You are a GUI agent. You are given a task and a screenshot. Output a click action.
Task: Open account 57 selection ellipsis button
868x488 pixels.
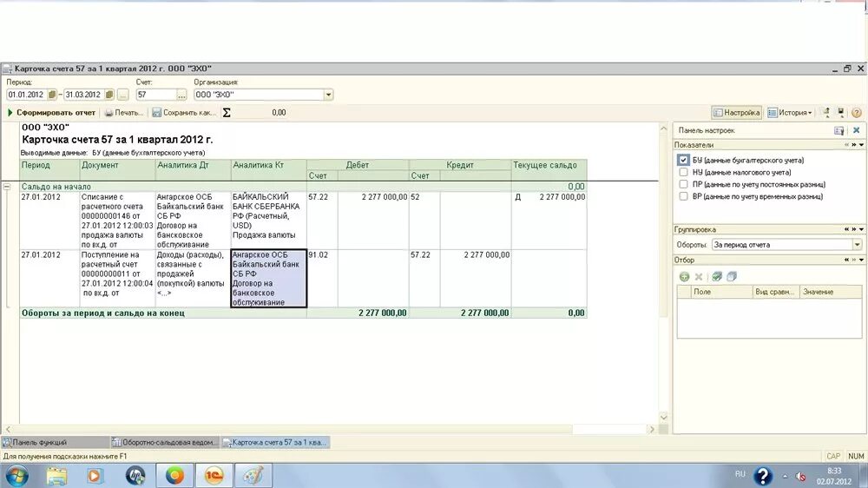(x=181, y=95)
